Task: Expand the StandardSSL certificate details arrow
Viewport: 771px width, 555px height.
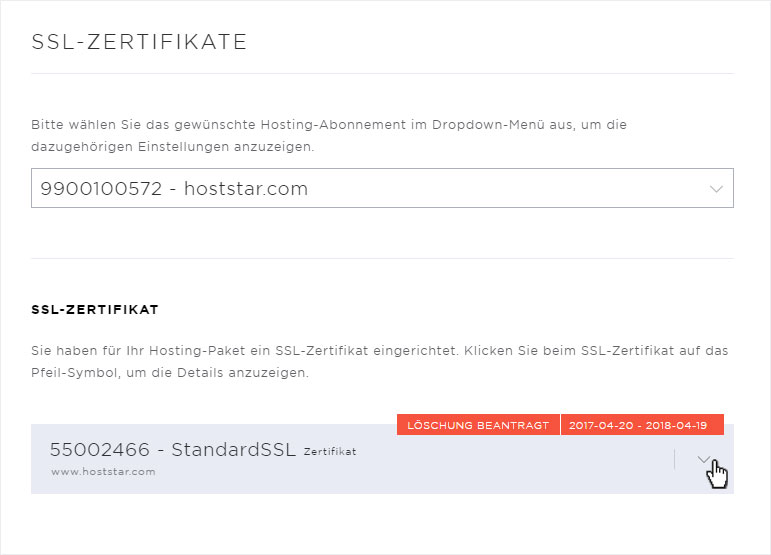Action: pyautogui.click(x=704, y=459)
